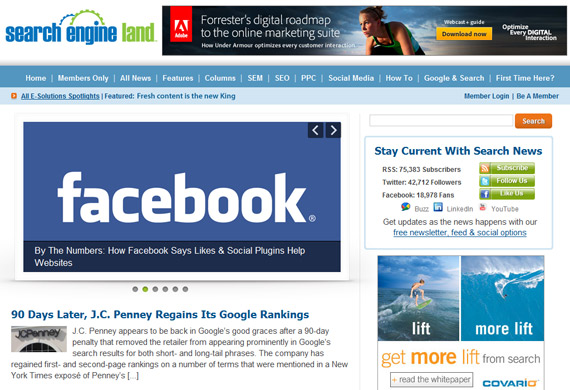570x390 pixels.
Task: Open Columns menu item
Action: [220, 78]
